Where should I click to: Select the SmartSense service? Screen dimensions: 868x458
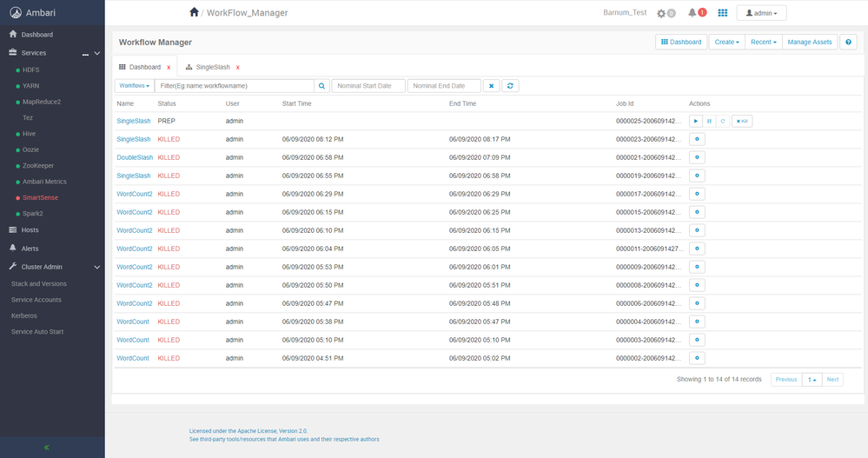tap(40, 197)
